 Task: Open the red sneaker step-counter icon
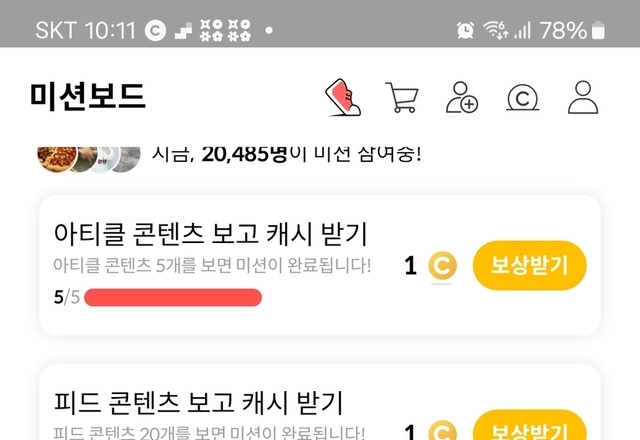pyautogui.click(x=343, y=97)
